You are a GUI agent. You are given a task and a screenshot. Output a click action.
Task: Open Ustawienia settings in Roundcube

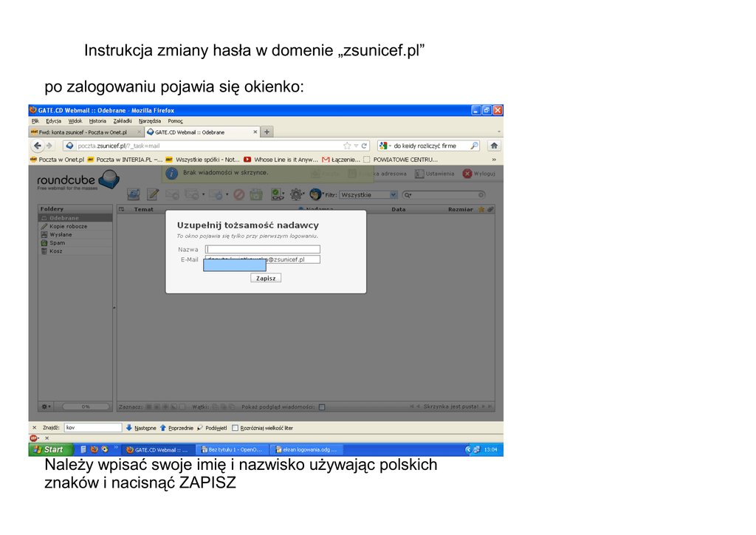[419, 174]
